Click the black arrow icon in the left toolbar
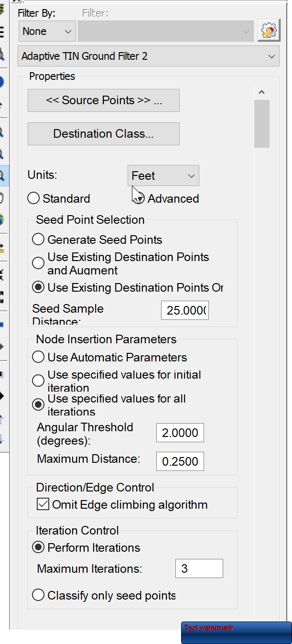This screenshot has height=644, width=292. (x=3, y=396)
